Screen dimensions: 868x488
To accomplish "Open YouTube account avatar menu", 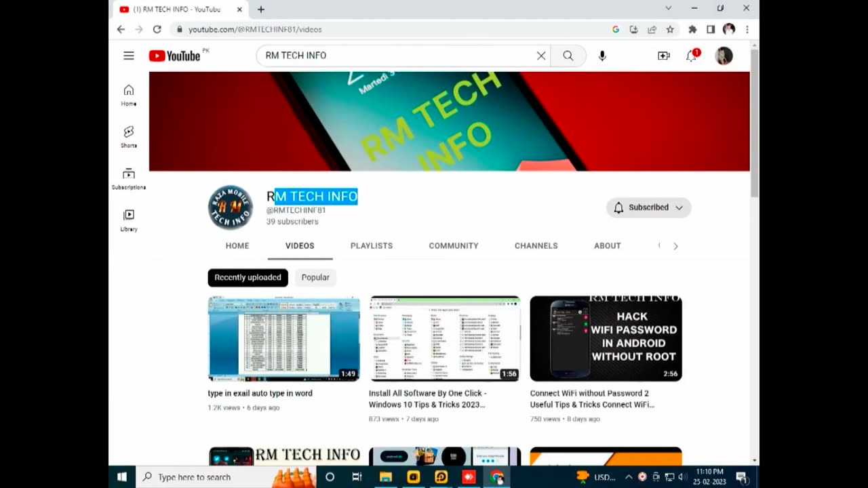I will pyautogui.click(x=724, y=56).
